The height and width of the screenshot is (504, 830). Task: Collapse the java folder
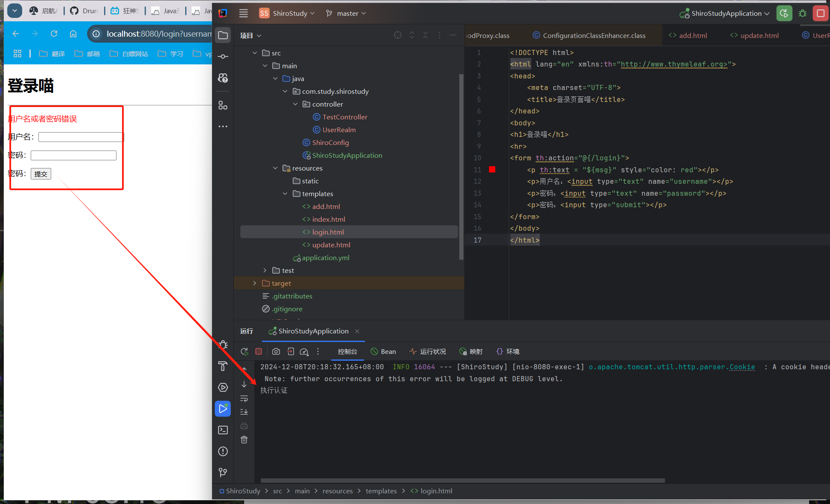click(275, 78)
